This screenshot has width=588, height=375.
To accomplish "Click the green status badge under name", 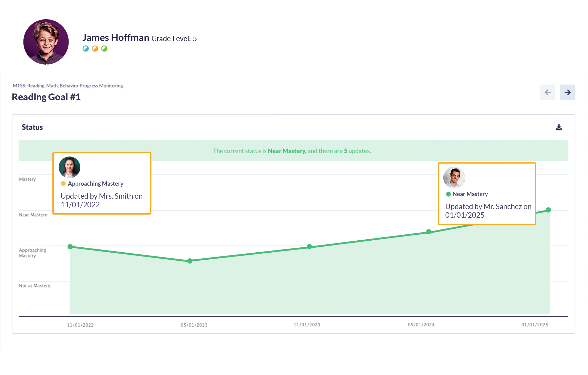I will pos(104,49).
